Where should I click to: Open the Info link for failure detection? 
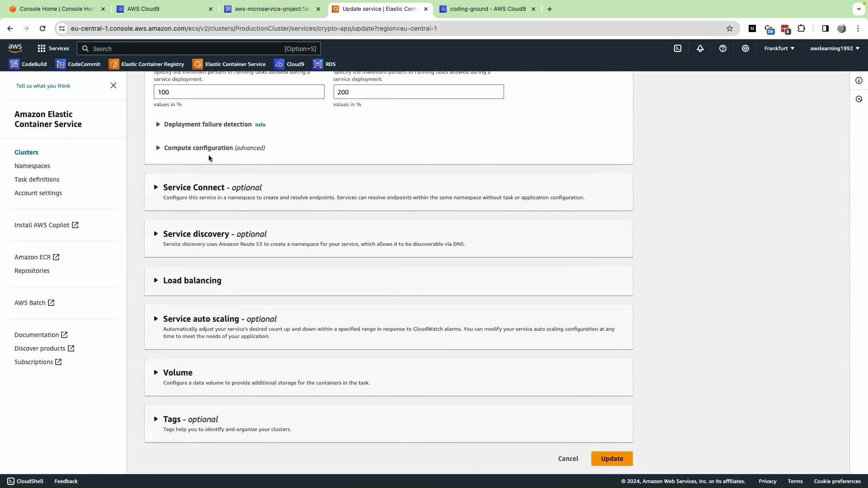point(260,125)
